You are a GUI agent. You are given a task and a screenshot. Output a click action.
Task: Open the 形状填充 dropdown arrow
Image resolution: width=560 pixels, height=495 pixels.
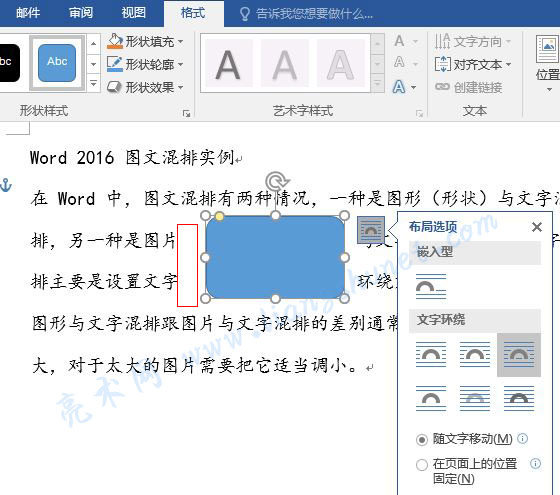click(180, 42)
